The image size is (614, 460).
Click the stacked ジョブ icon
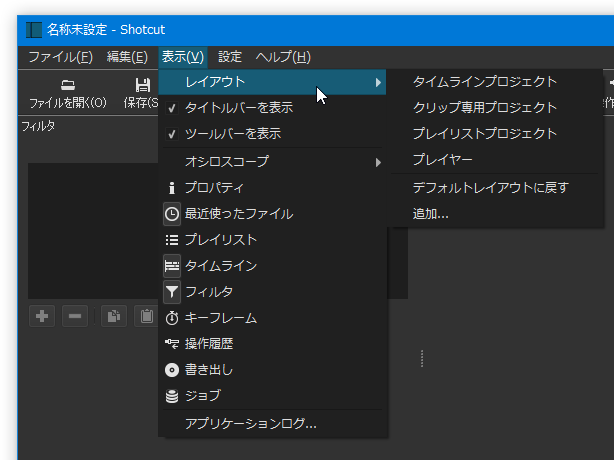pos(172,396)
